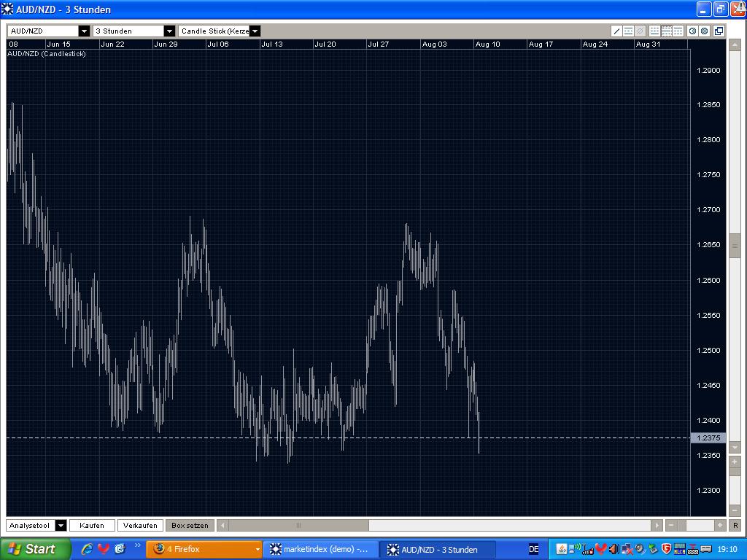Switch to AUD/NZD - 3 Stunden taskbar button
The image size is (747, 560).
pyautogui.click(x=438, y=549)
